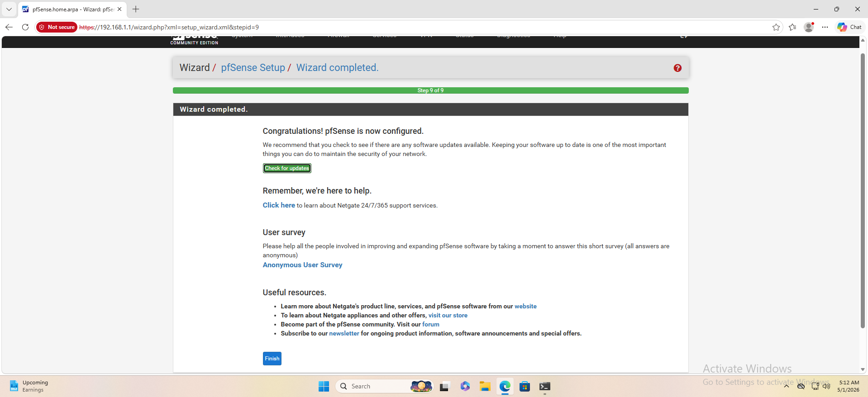The height and width of the screenshot is (397, 868).
Task: Open File Explorer from the taskbar
Action: point(485,386)
